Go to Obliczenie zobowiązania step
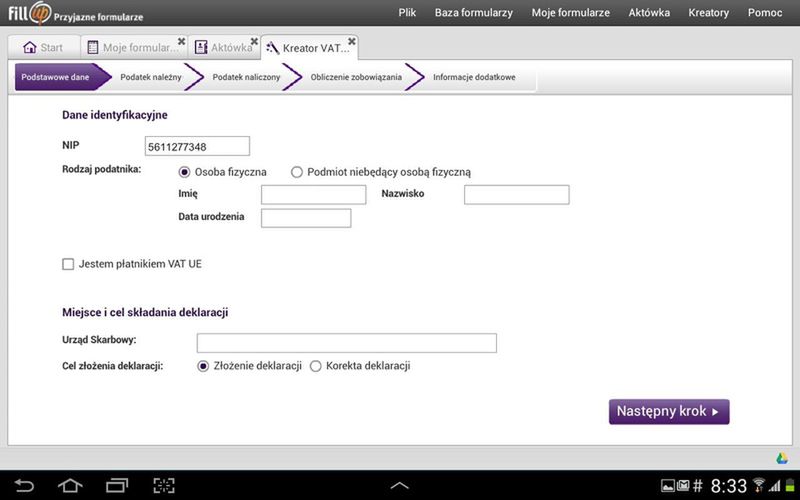Viewport: 800px width, 500px height. 356,77
